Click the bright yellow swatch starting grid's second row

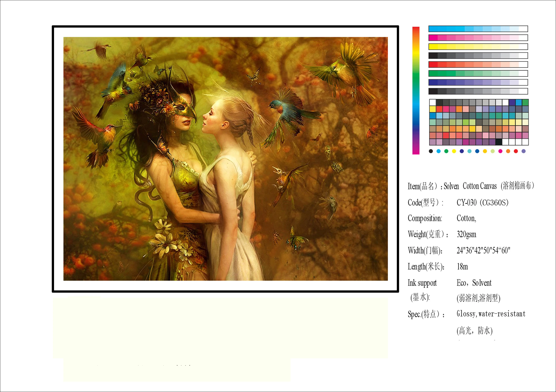(433, 109)
